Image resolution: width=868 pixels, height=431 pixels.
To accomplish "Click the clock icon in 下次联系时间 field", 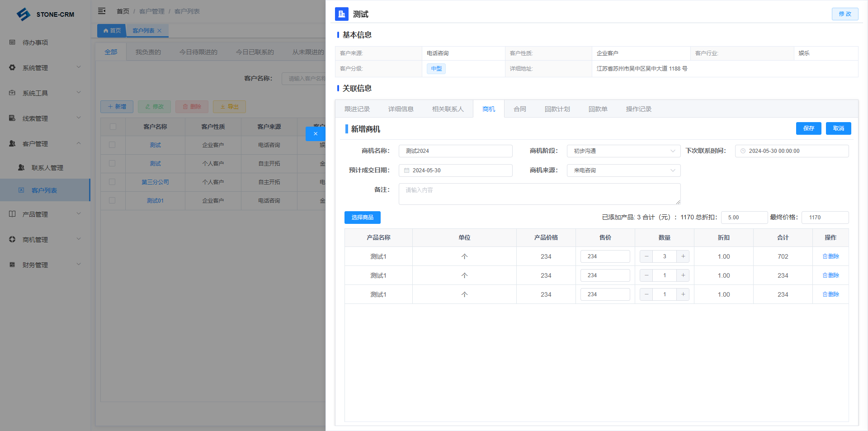I will pos(743,151).
